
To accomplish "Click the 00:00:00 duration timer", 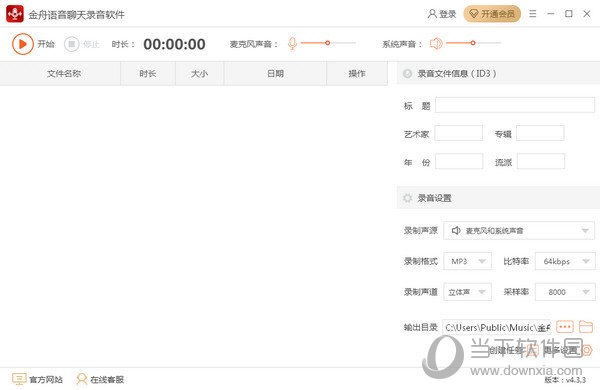I will [174, 44].
